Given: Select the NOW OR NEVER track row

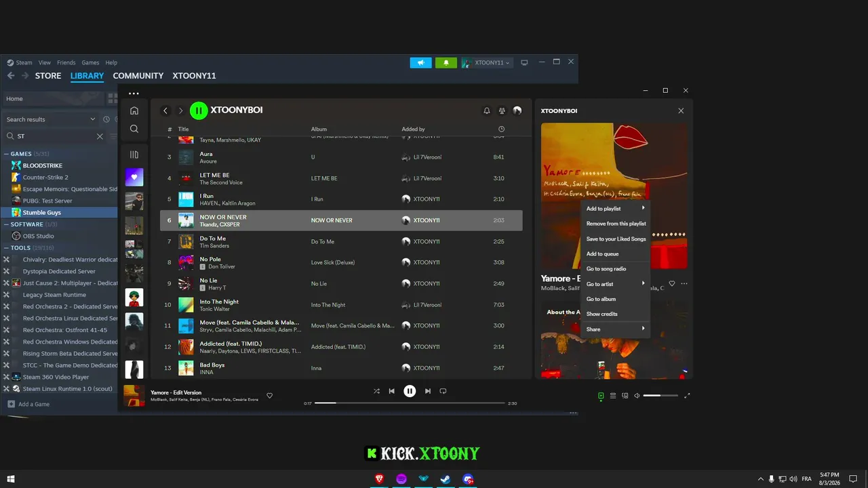Looking at the screenshot, I should coord(341,220).
